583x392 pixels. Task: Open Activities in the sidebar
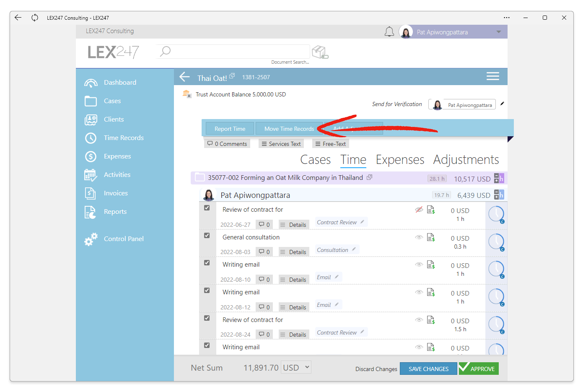pos(108,175)
